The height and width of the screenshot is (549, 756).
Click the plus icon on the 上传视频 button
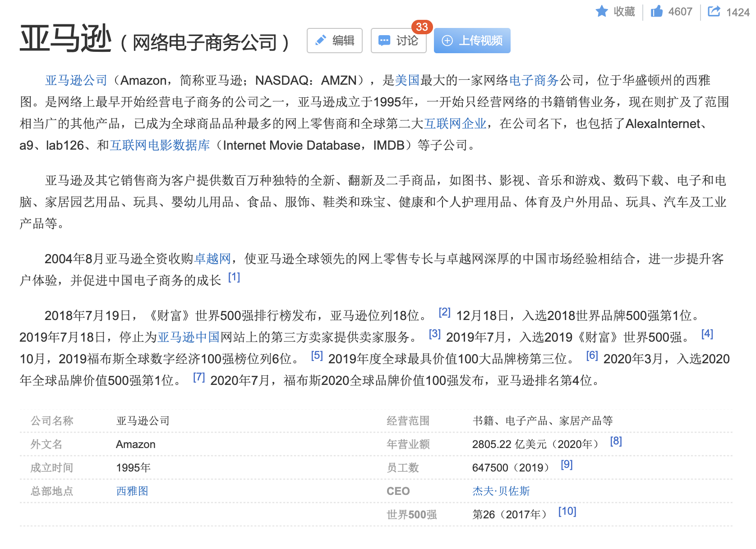click(x=447, y=40)
